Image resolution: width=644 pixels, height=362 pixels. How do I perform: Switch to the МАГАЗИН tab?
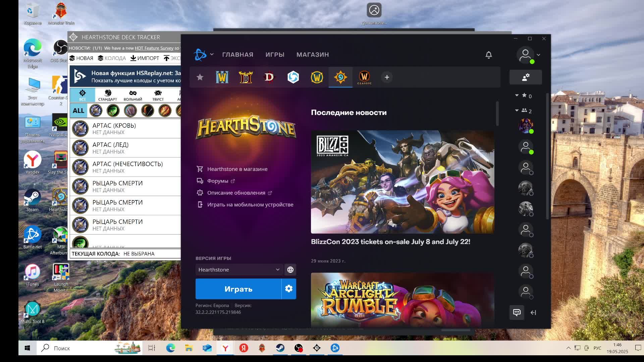click(x=312, y=54)
